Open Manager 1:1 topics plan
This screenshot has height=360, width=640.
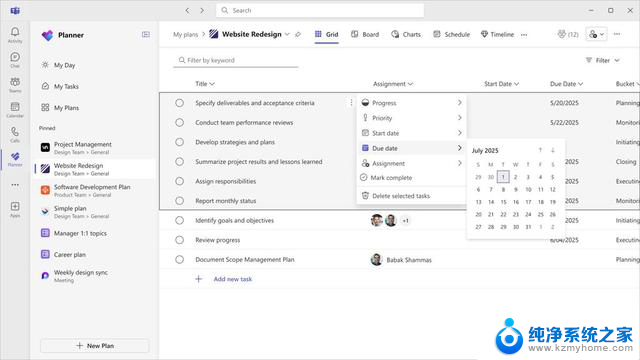pos(95,233)
